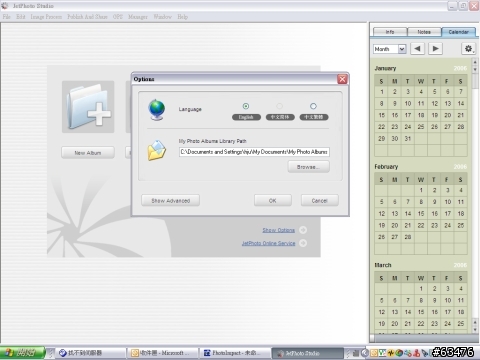Open the JetPhoto Online Service link
Image resolution: width=480 pixels, height=360 pixels.
268,243
